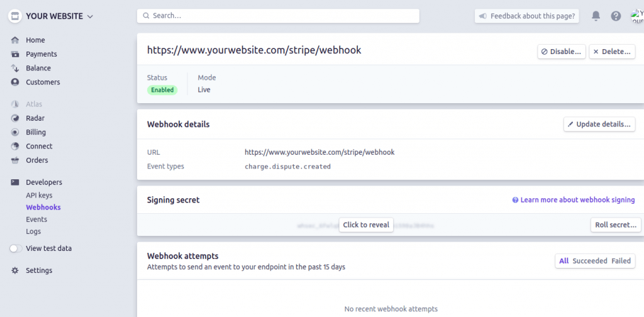
Task: Open Learn more about webhook signing link
Action: pyautogui.click(x=577, y=200)
